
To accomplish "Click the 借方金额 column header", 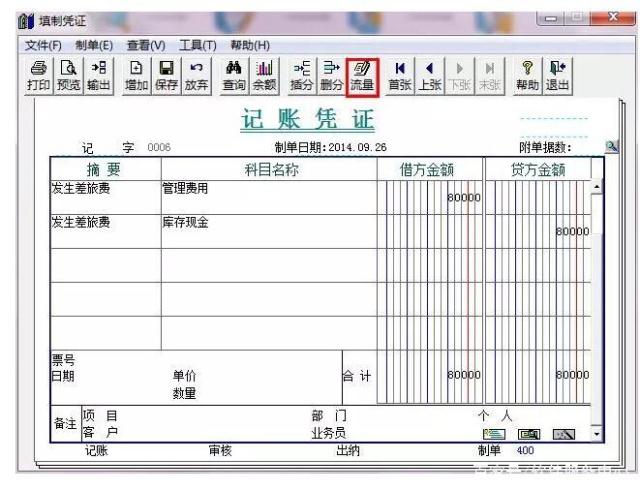I will [430, 169].
